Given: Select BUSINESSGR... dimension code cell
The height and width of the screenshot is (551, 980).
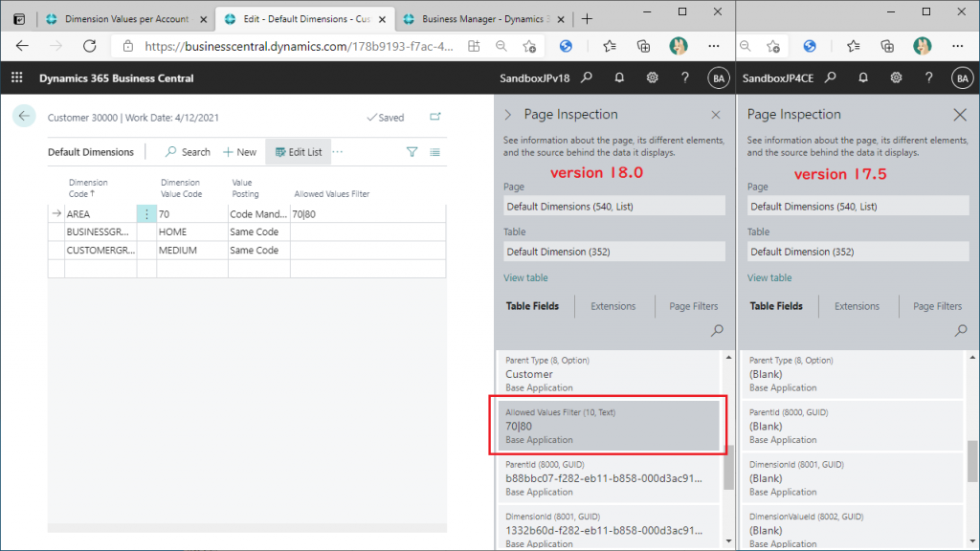Looking at the screenshot, I should pos(100,231).
